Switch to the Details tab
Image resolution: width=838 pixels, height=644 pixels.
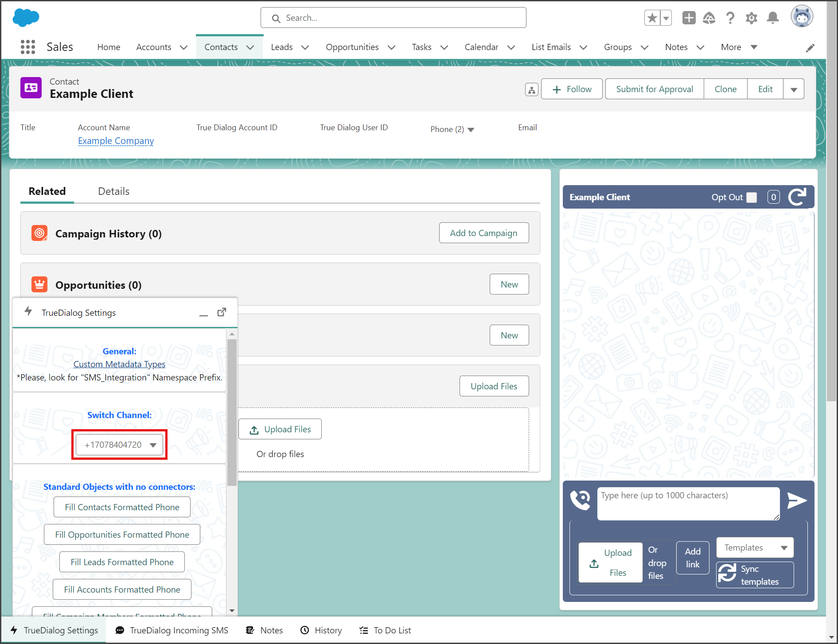point(113,191)
